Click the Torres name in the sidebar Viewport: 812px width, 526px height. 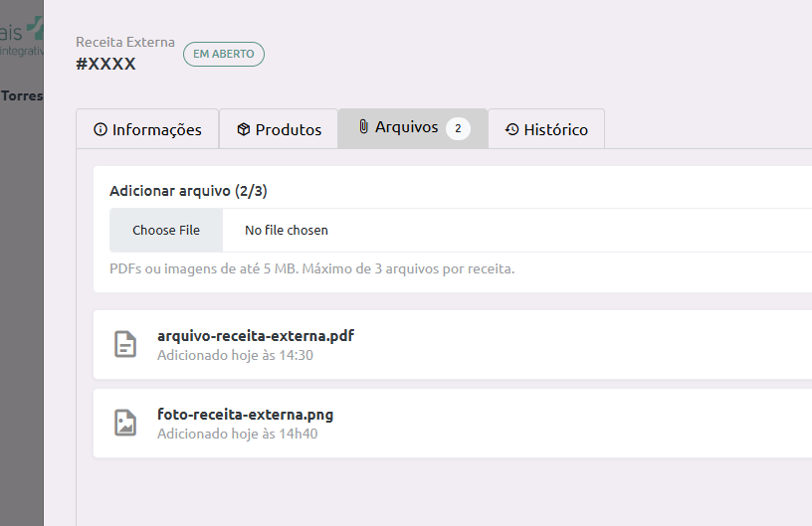point(22,95)
